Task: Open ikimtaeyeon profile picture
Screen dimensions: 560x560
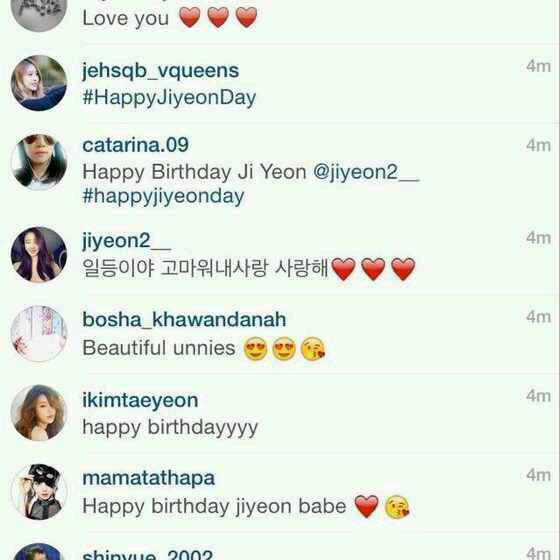Action: coord(39,413)
